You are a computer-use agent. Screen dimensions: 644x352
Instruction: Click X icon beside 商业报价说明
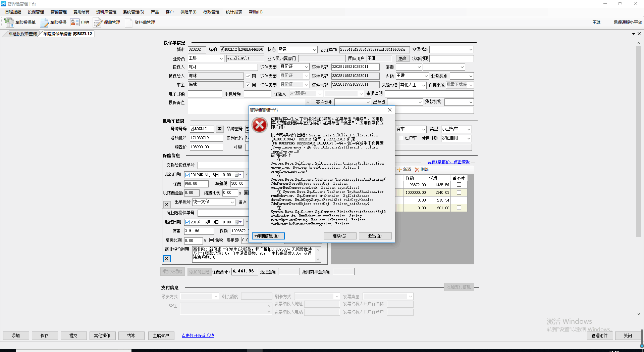tap(167, 259)
